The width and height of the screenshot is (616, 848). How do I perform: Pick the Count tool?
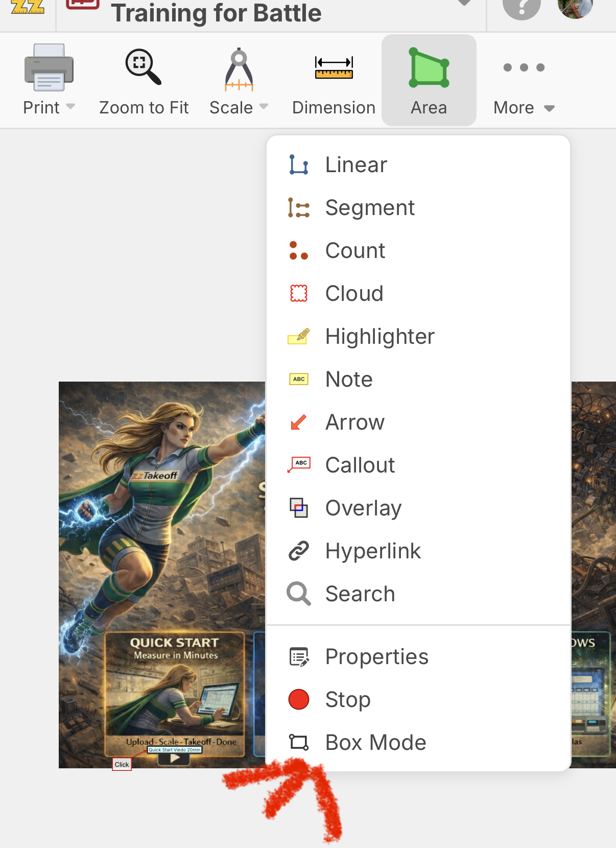tap(355, 251)
